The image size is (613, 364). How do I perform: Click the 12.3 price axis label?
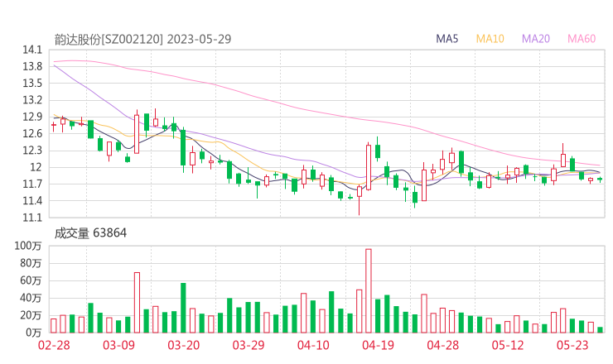(x=32, y=151)
